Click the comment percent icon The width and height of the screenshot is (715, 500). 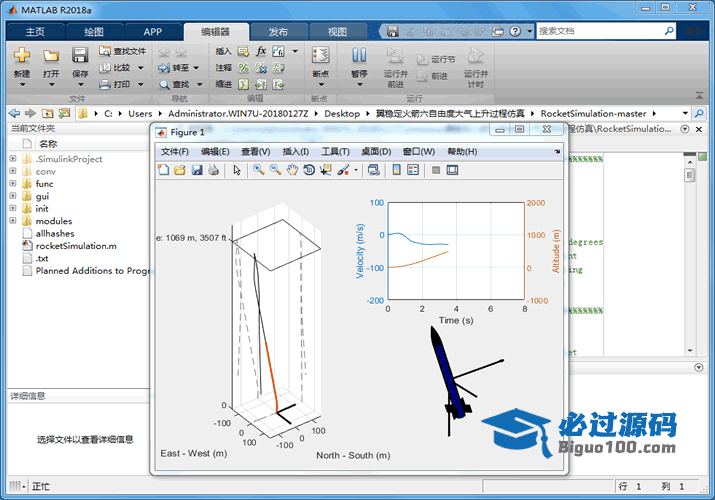coord(244,68)
